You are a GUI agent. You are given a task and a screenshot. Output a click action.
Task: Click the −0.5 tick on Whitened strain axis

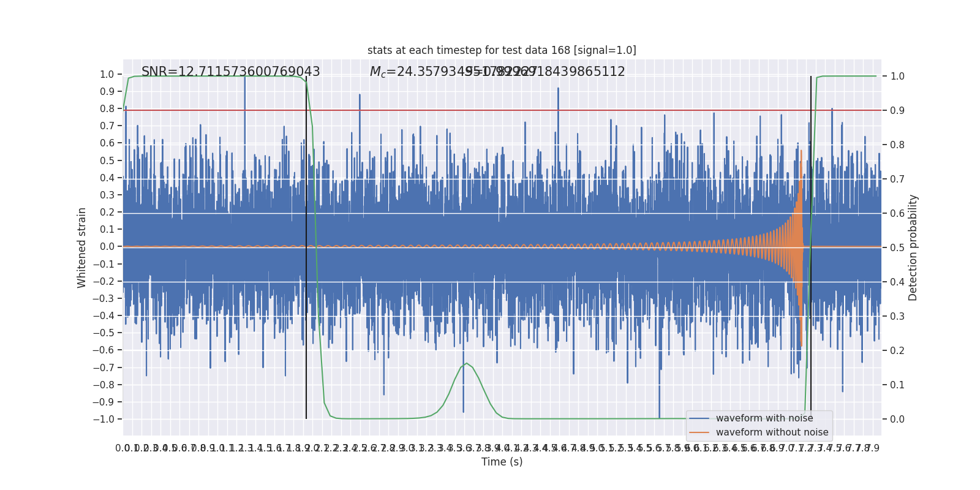click(x=104, y=333)
